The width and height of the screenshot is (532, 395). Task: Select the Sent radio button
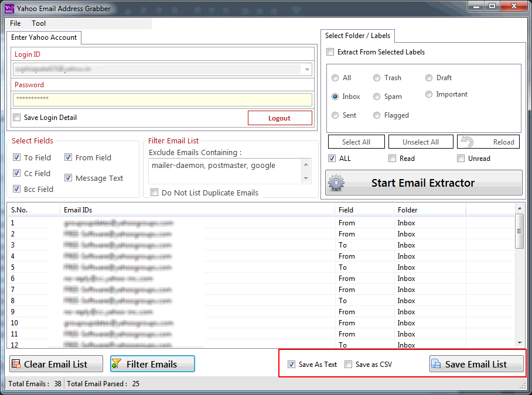click(x=335, y=115)
